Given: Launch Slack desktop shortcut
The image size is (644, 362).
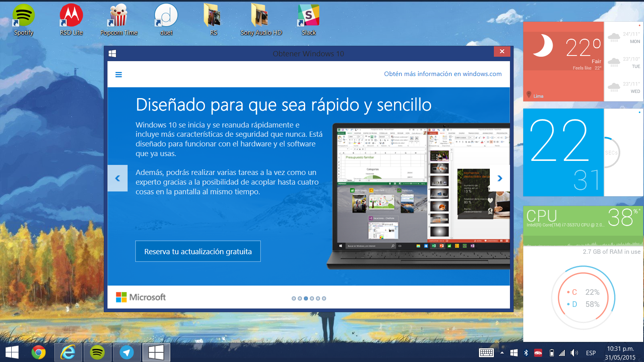Looking at the screenshot, I should pos(309,20).
